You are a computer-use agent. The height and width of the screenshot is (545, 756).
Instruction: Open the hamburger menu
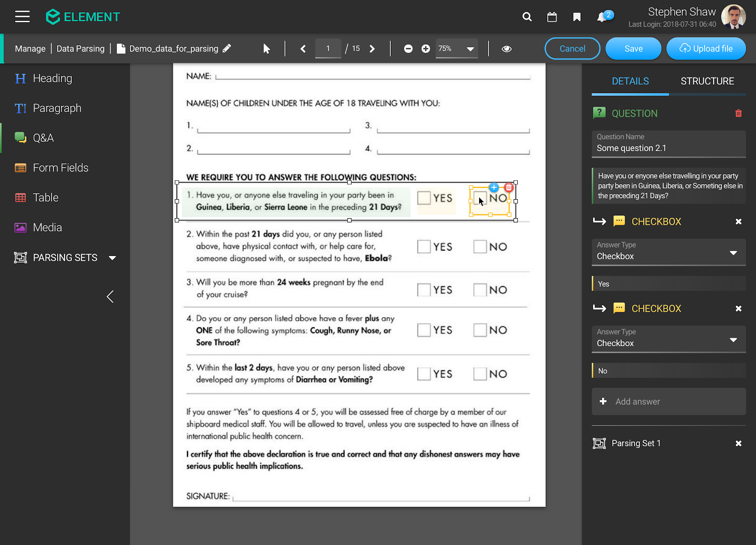[x=22, y=17]
